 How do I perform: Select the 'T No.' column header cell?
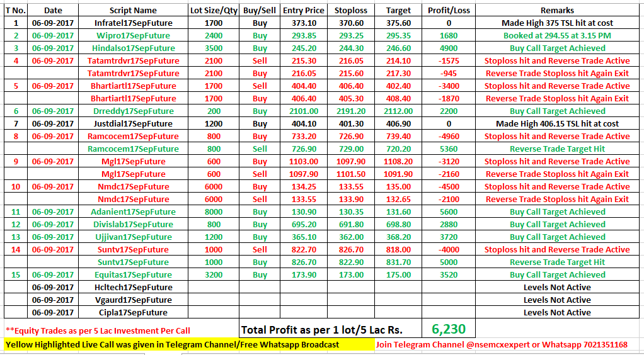point(16,11)
